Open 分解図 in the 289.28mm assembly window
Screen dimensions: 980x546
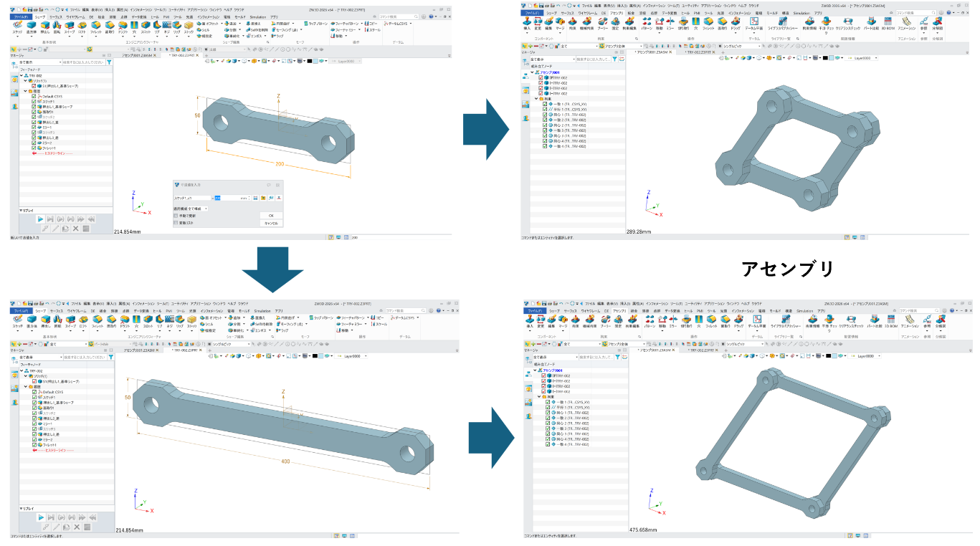tap(938, 24)
